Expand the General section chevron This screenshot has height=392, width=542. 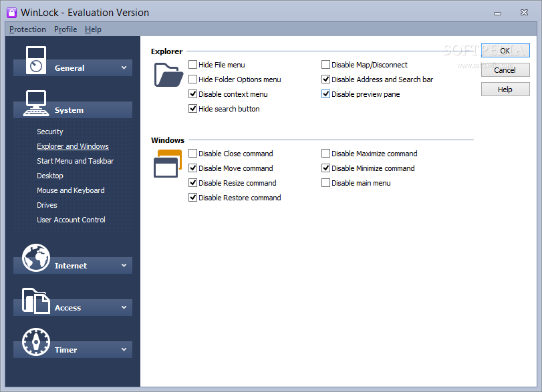tap(124, 67)
